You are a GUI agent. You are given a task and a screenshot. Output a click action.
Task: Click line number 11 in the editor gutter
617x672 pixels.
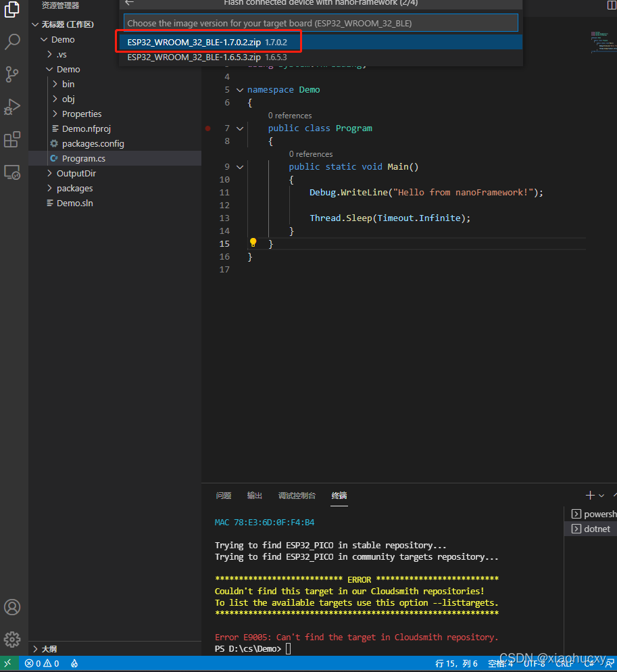[224, 193]
